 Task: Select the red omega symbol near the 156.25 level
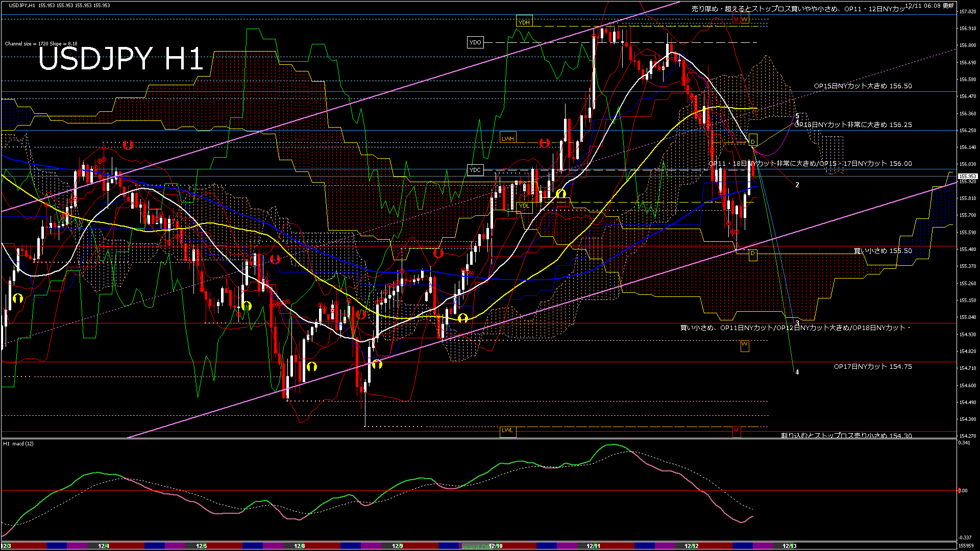(128, 144)
